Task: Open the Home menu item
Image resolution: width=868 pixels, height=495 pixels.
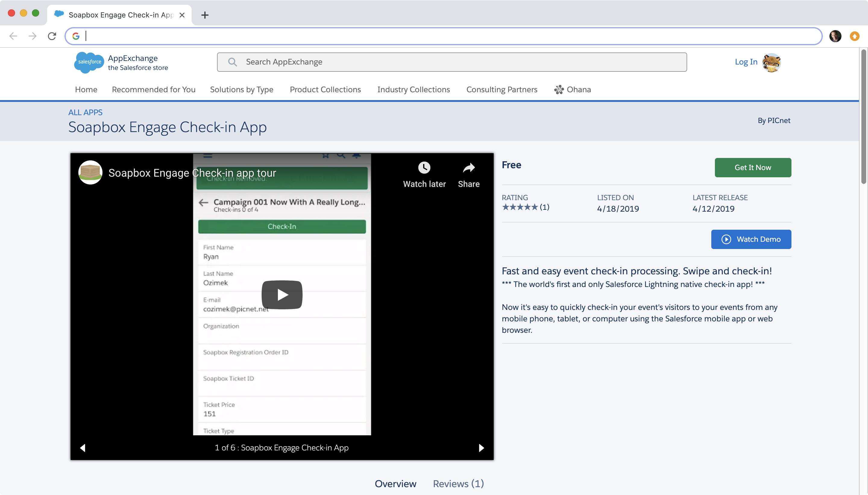Action: pos(86,90)
